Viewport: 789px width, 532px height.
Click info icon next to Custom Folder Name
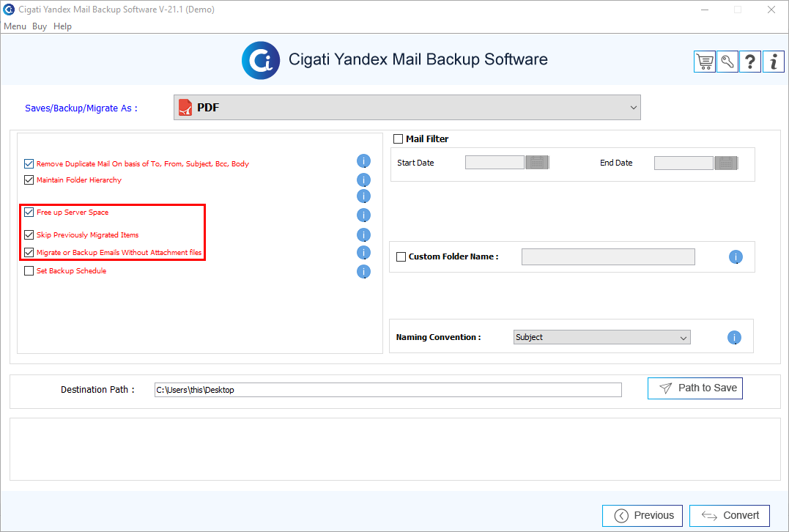(736, 256)
